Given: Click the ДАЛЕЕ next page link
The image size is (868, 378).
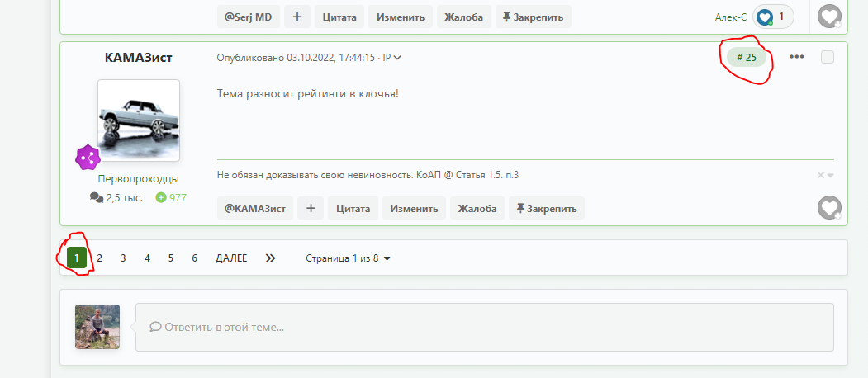Looking at the screenshot, I should (231, 258).
